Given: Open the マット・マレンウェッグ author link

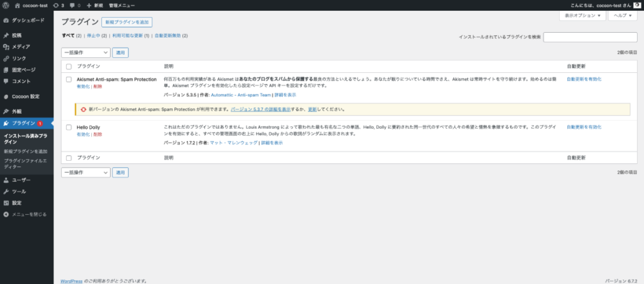Looking at the screenshot, I should (x=234, y=143).
